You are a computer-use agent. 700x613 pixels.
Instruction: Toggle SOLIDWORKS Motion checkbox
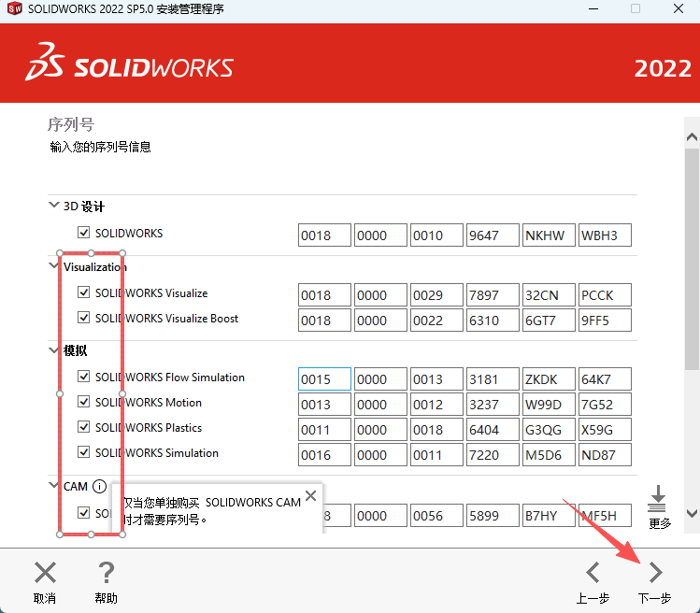pyautogui.click(x=83, y=402)
